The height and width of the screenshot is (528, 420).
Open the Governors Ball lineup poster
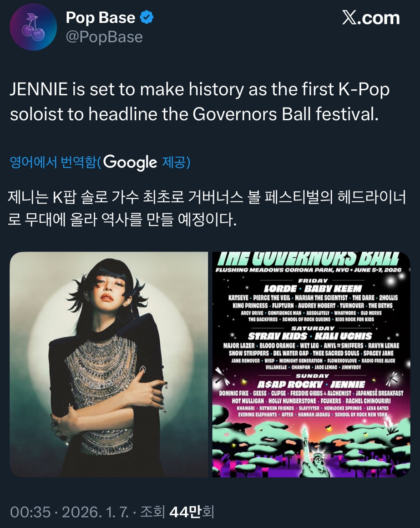311,364
